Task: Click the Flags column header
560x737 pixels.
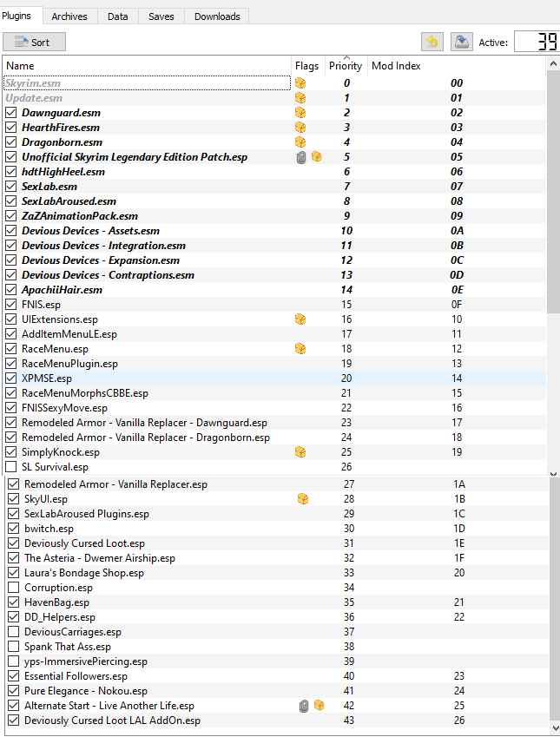Action: click(308, 66)
